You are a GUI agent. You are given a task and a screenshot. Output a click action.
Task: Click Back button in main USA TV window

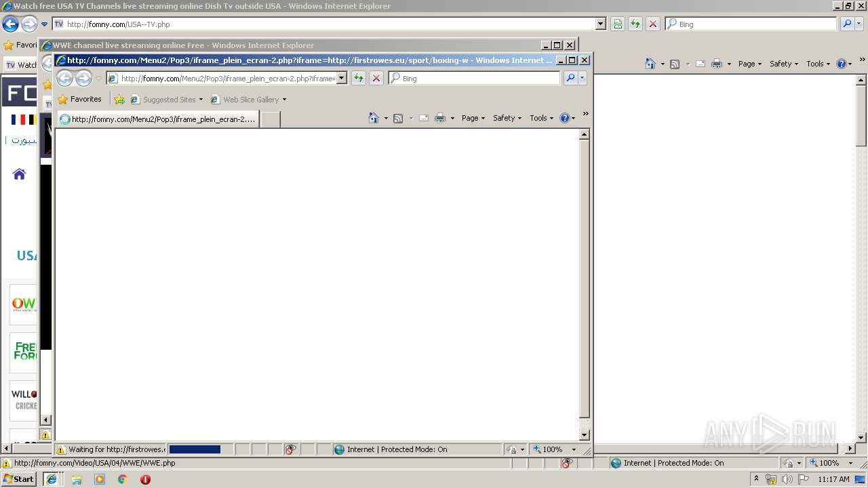coord(10,24)
